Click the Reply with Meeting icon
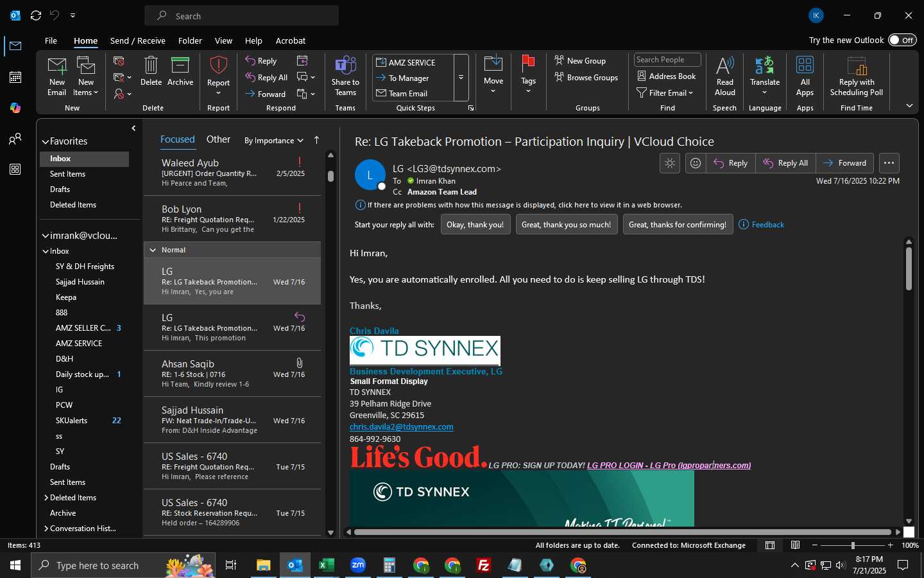This screenshot has width=924, height=578. tap(302, 60)
